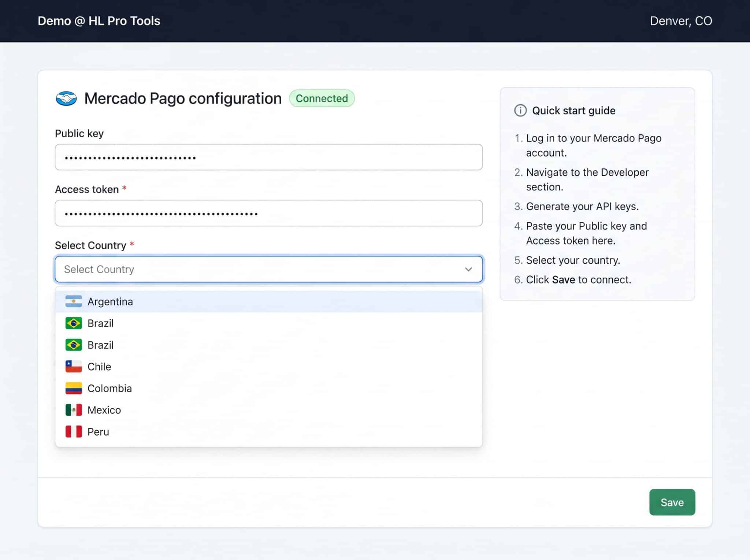Click the Colombia flag icon
The image size is (750, 560).
click(74, 388)
